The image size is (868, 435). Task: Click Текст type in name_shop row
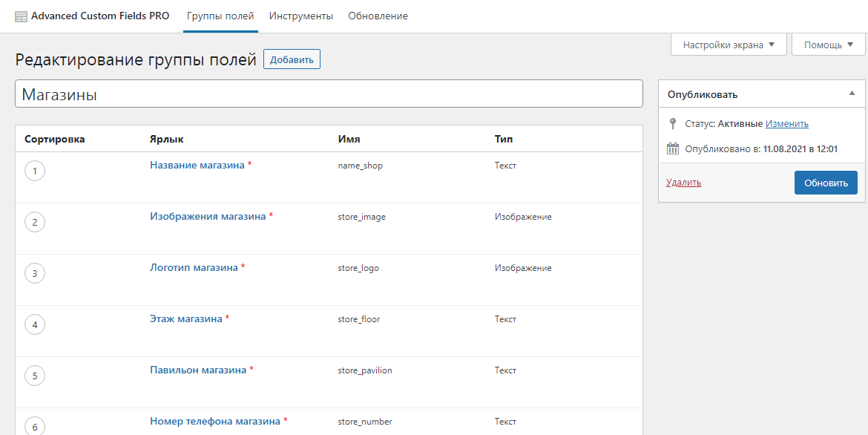pyautogui.click(x=505, y=166)
